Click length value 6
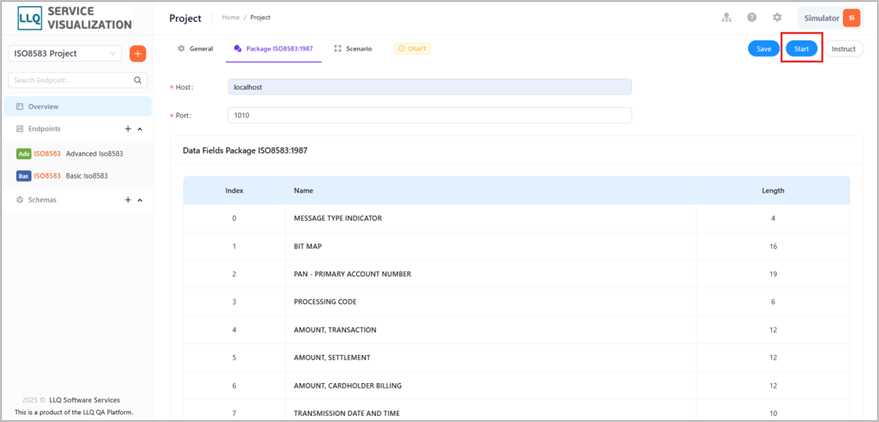 [x=773, y=302]
